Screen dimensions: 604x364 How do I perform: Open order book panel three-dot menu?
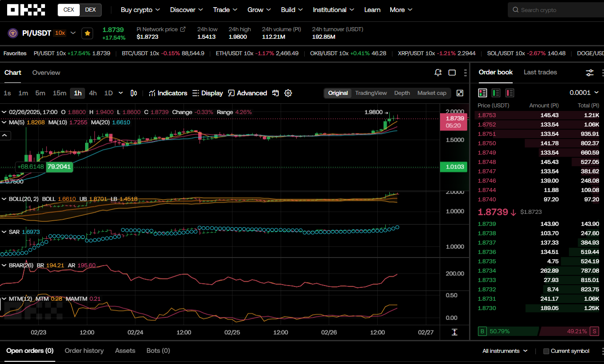(x=602, y=73)
